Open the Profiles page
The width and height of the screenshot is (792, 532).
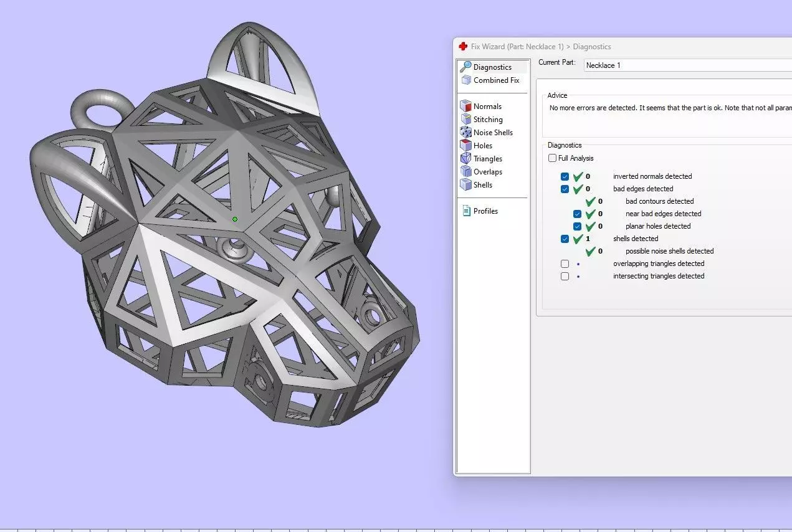(485, 211)
